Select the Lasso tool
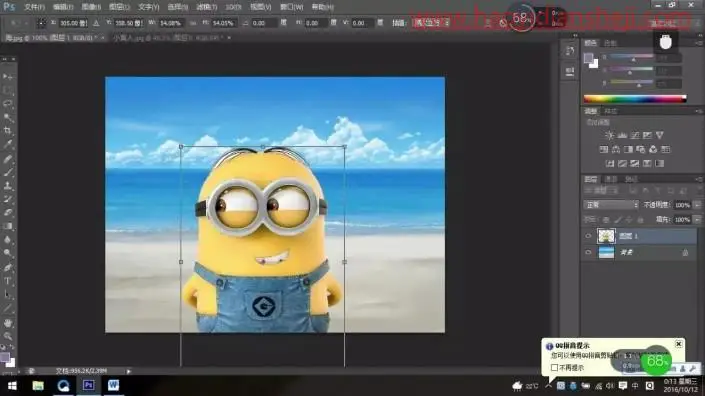 coord(8,104)
